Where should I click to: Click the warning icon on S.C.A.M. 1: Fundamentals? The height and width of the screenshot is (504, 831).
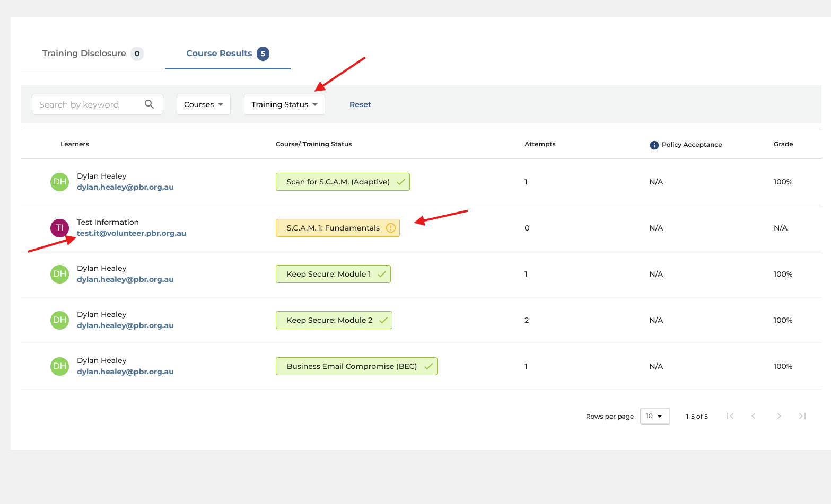click(391, 228)
